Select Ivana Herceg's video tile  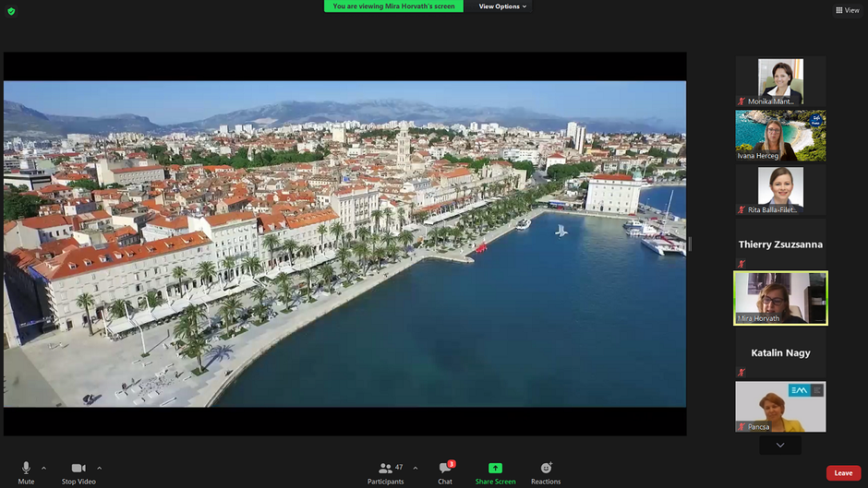pyautogui.click(x=780, y=136)
